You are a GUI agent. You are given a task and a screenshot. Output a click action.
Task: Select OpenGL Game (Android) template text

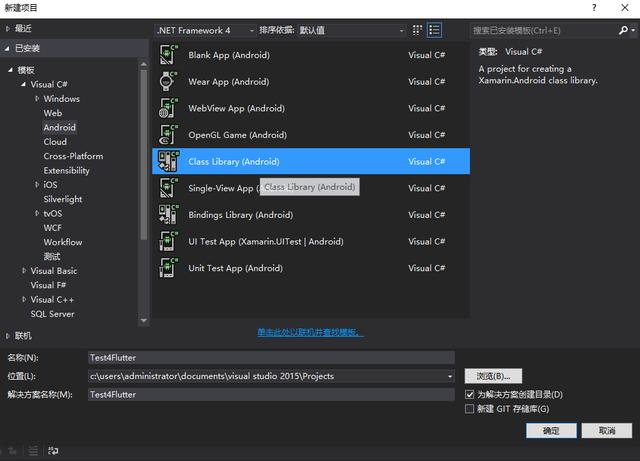[237, 135]
